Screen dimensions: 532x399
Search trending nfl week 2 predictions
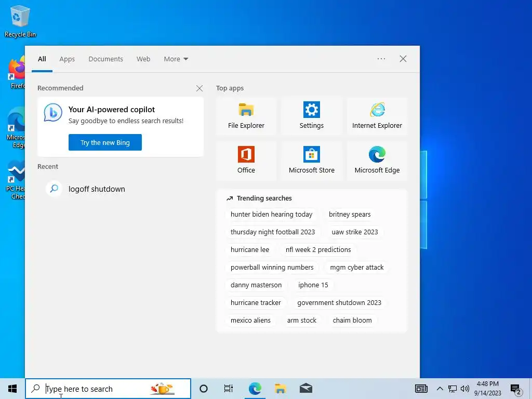[318, 250]
